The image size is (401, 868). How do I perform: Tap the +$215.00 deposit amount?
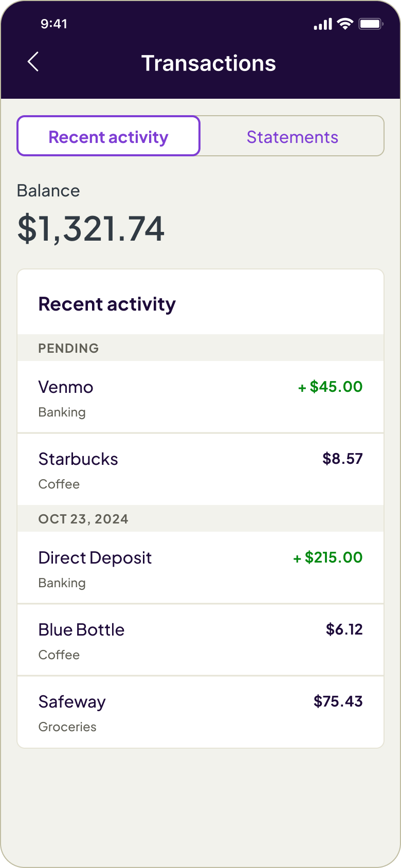tap(328, 557)
